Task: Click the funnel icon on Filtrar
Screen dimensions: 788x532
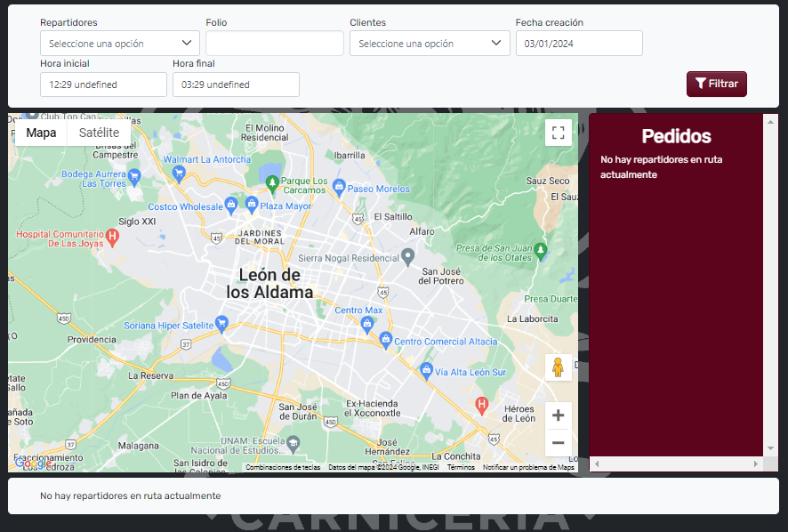Action: click(x=700, y=84)
